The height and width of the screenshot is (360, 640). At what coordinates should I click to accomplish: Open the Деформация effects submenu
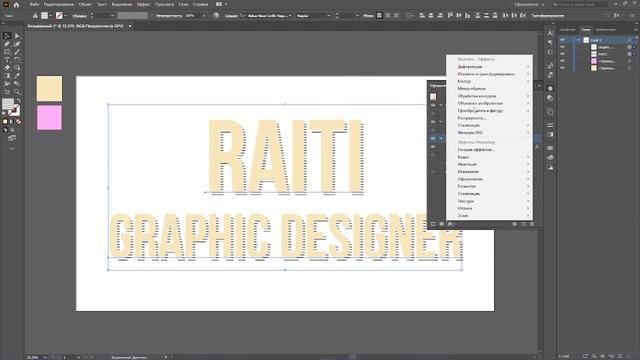tap(489, 67)
